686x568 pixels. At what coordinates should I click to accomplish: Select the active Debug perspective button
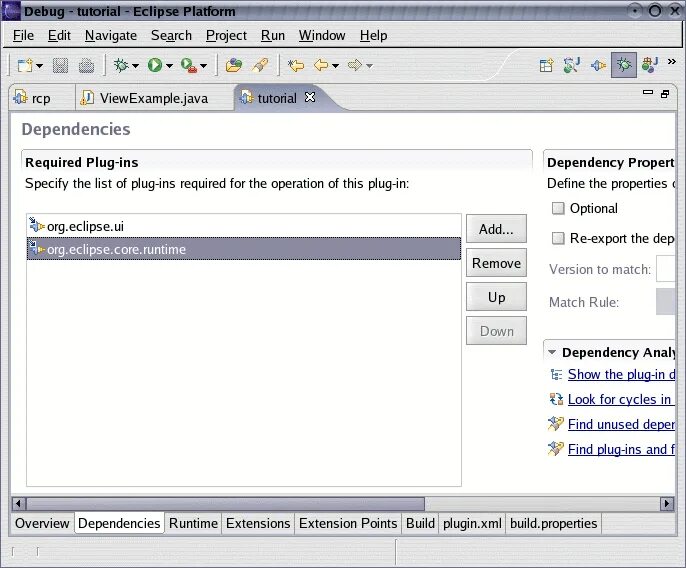click(x=624, y=65)
